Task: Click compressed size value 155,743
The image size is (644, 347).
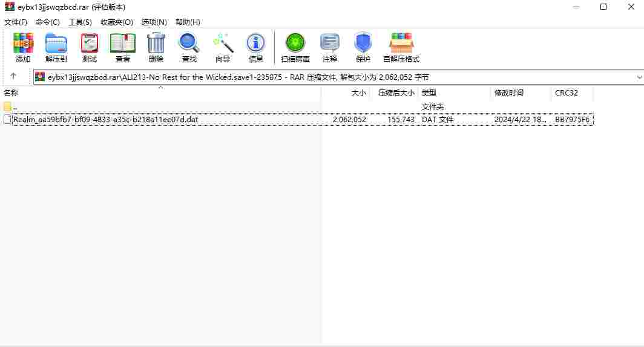Action: tap(401, 119)
